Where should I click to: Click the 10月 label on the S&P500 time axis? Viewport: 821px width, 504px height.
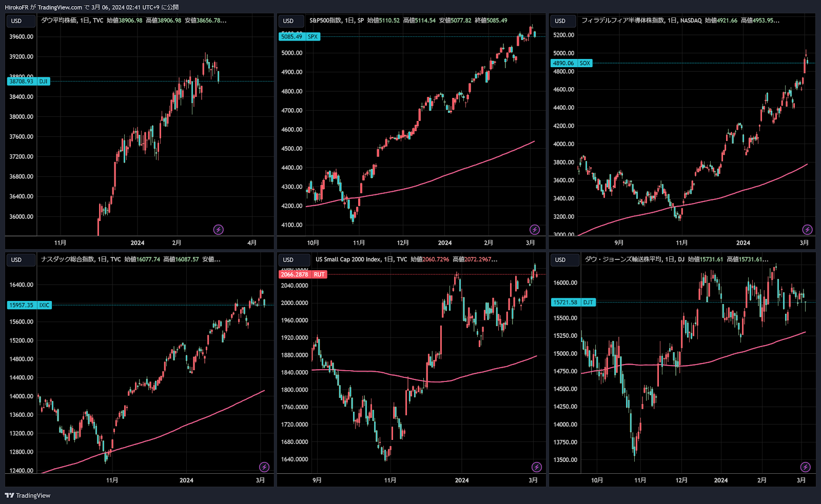[313, 243]
